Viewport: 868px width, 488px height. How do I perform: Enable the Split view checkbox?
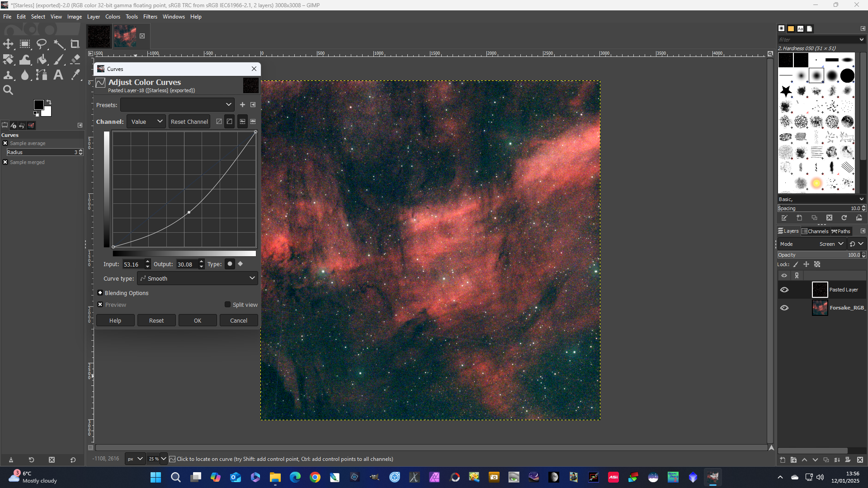click(228, 305)
